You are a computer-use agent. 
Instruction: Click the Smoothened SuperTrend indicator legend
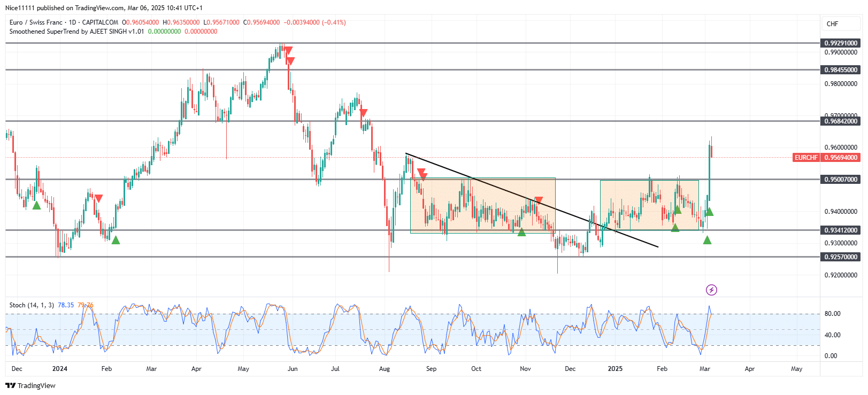76,32
